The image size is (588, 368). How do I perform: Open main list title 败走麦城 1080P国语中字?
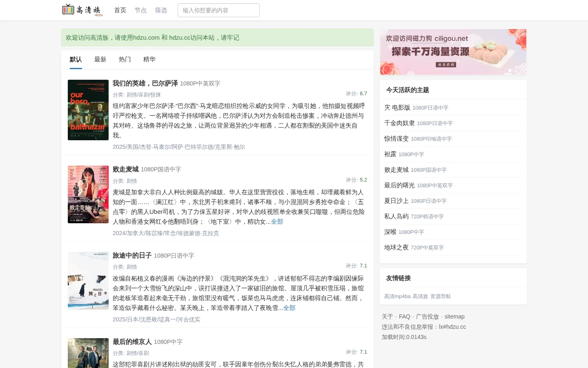point(147,169)
